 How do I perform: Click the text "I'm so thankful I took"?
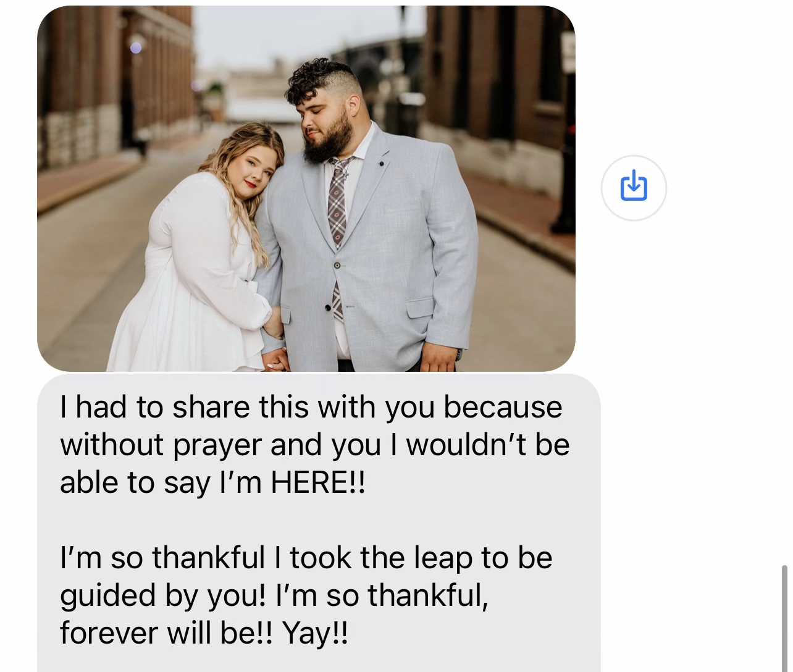click(207, 558)
